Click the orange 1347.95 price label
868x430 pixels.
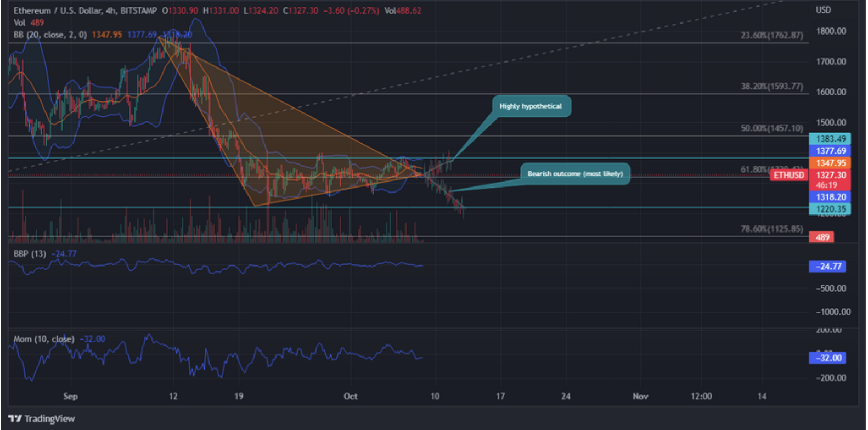coord(830,163)
